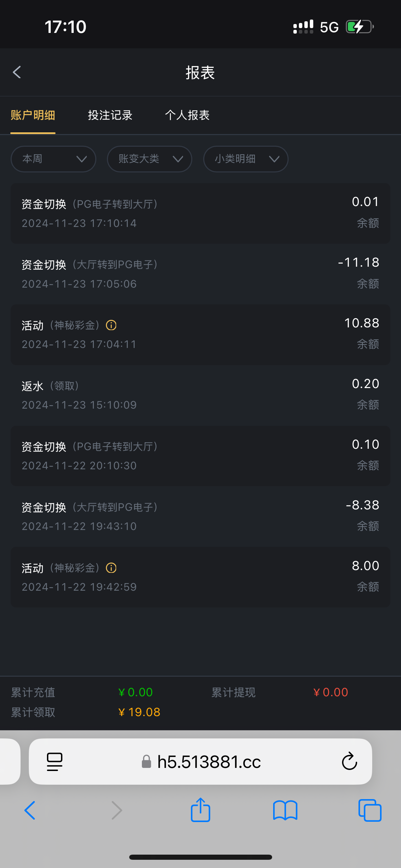401x868 pixels.
Task: Expand the 本周 date range dropdown
Action: (53, 159)
